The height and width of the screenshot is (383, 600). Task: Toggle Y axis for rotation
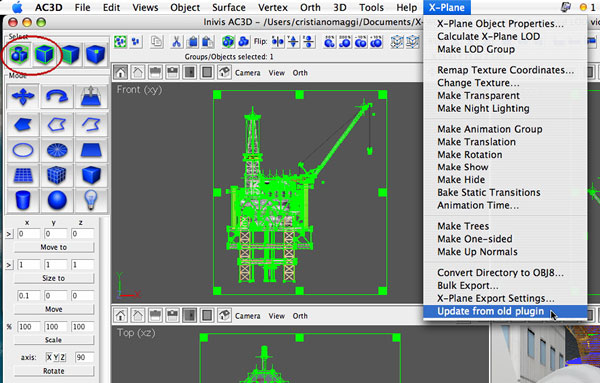coord(55,357)
